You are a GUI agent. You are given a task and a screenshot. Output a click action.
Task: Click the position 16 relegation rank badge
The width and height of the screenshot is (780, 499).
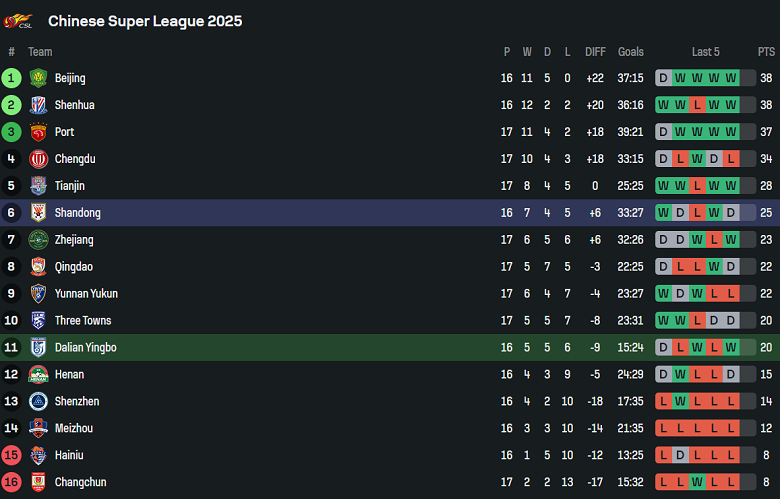(x=12, y=482)
